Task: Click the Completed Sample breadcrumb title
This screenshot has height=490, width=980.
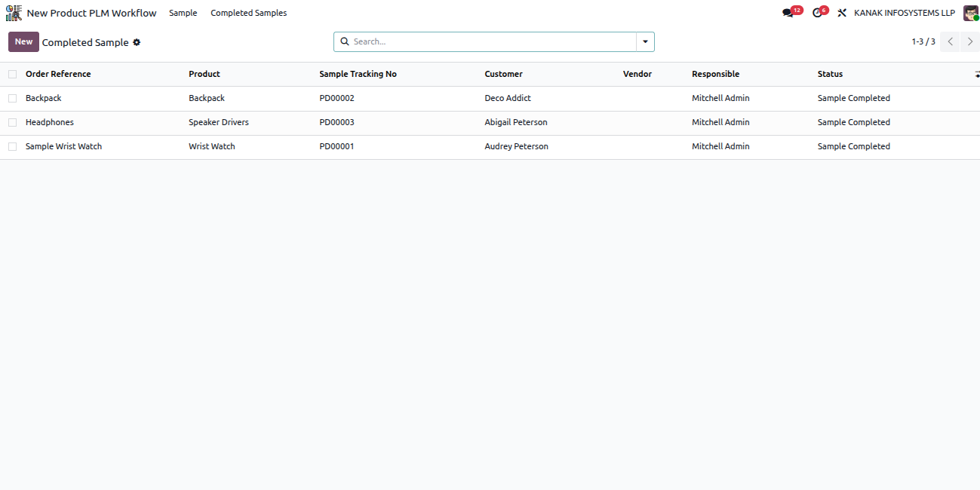Action: [x=85, y=42]
